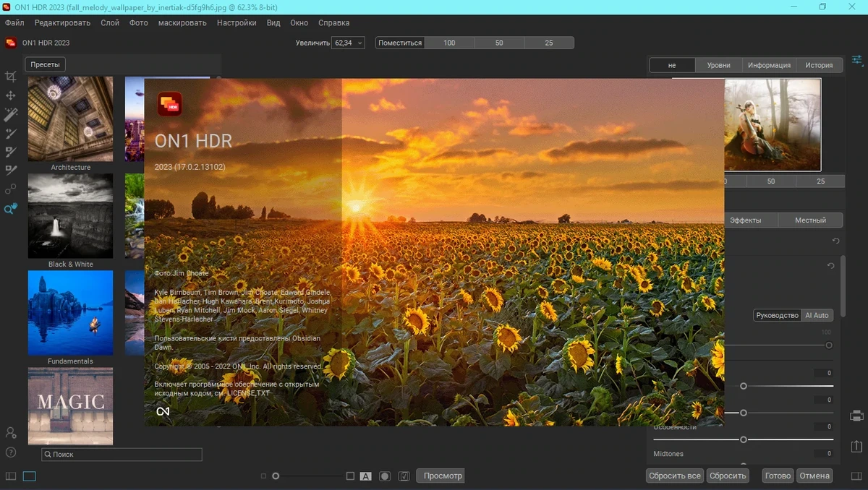Toggle the mask view circle button
Viewport: 868px width, 490px height.
coord(385,476)
